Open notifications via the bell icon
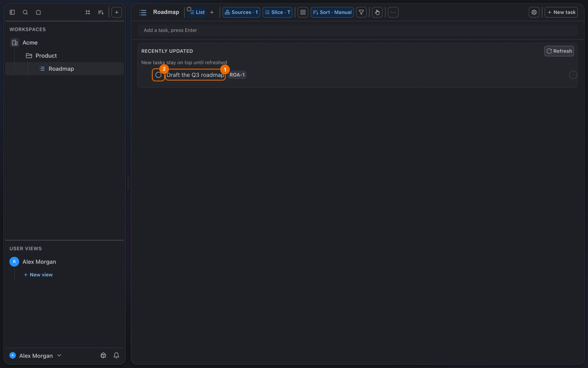This screenshot has height=368, width=588. coord(116,355)
